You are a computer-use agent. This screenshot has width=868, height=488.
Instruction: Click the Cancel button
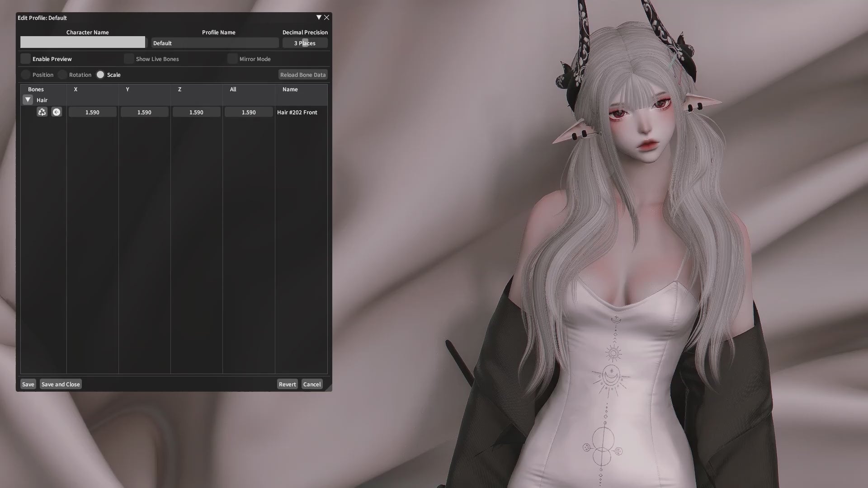(312, 384)
